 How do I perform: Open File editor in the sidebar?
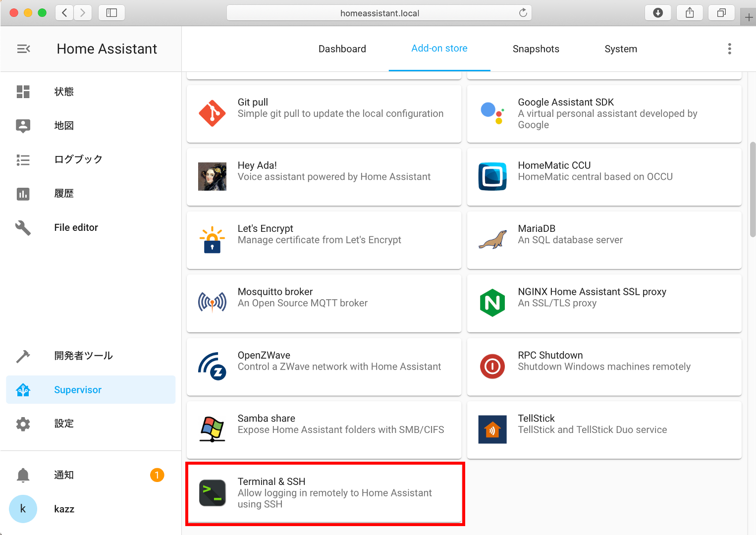click(x=91, y=227)
